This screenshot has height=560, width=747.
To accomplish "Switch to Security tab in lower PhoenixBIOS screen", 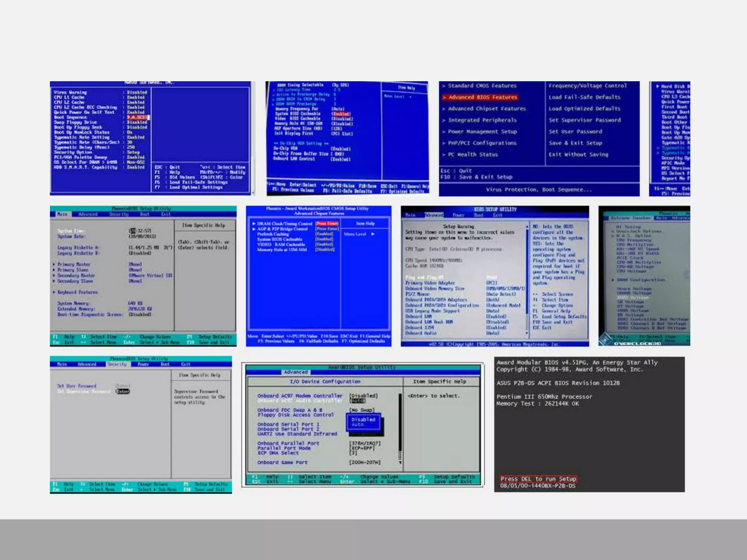I will tap(117, 364).
